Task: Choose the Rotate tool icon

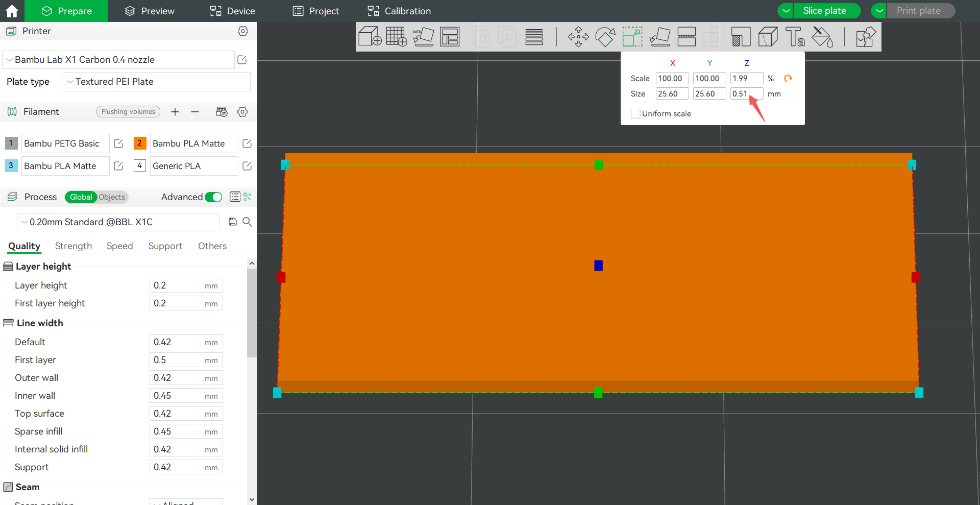Action: tap(605, 37)
